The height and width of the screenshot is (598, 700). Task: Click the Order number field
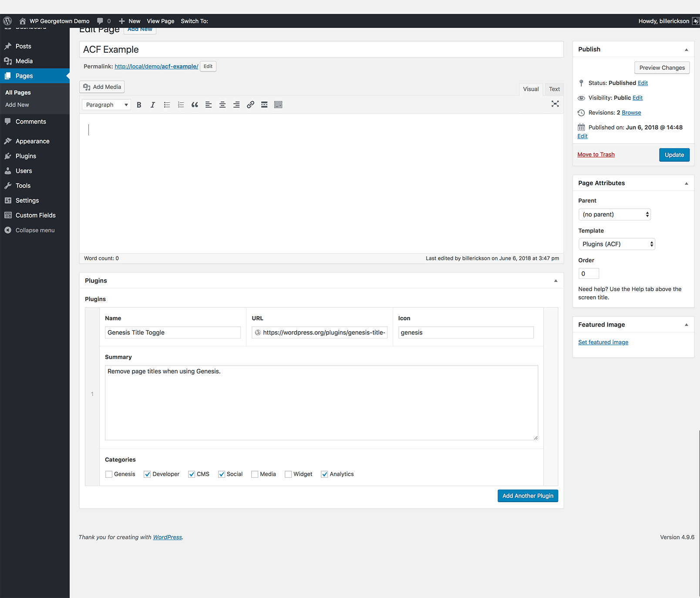(589, 274)
